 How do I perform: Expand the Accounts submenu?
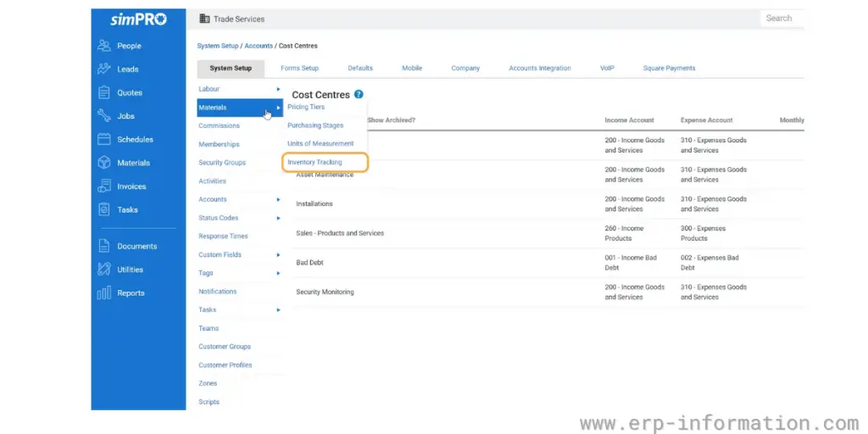[278, 200]
